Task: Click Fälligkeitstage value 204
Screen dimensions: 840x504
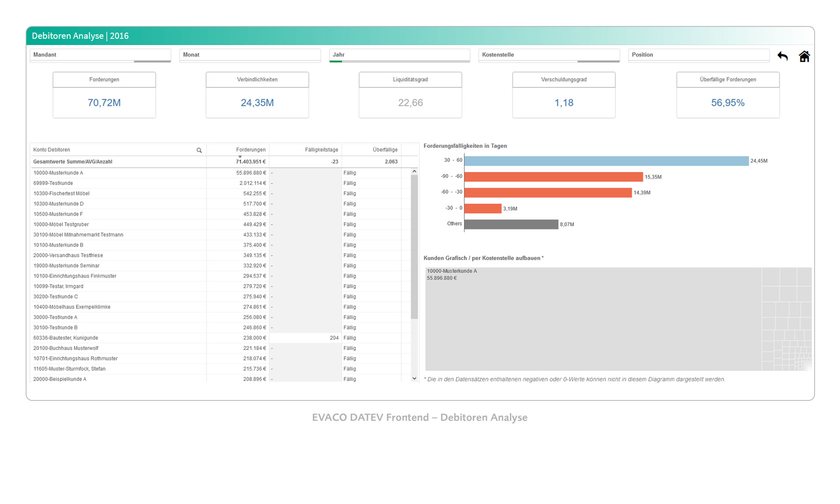Action: tap(334, 338)
